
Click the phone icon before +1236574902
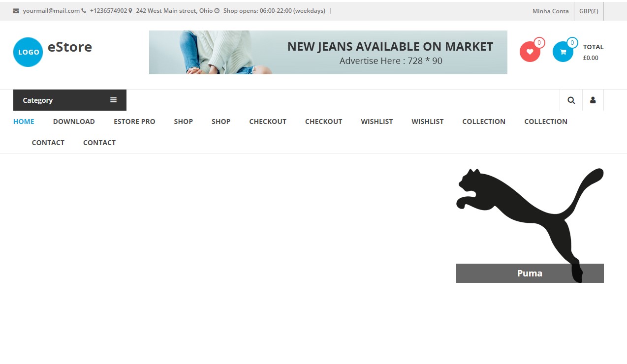84,11
